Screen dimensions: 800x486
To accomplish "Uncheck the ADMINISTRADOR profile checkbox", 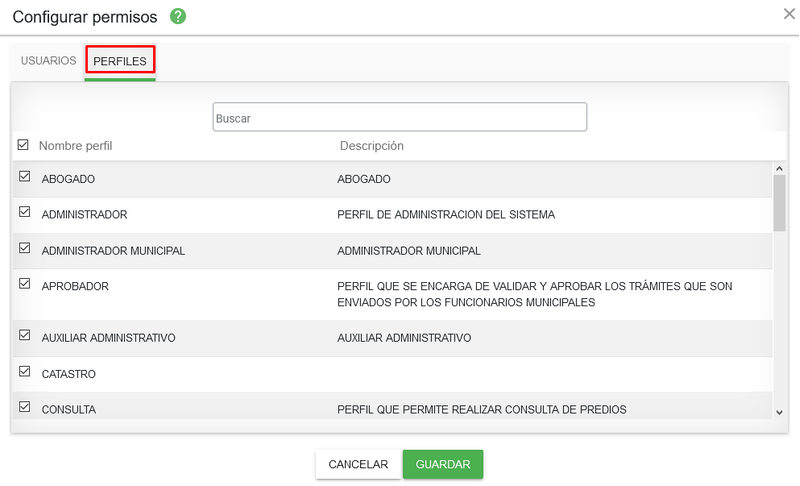I will (x=24, y=212).
